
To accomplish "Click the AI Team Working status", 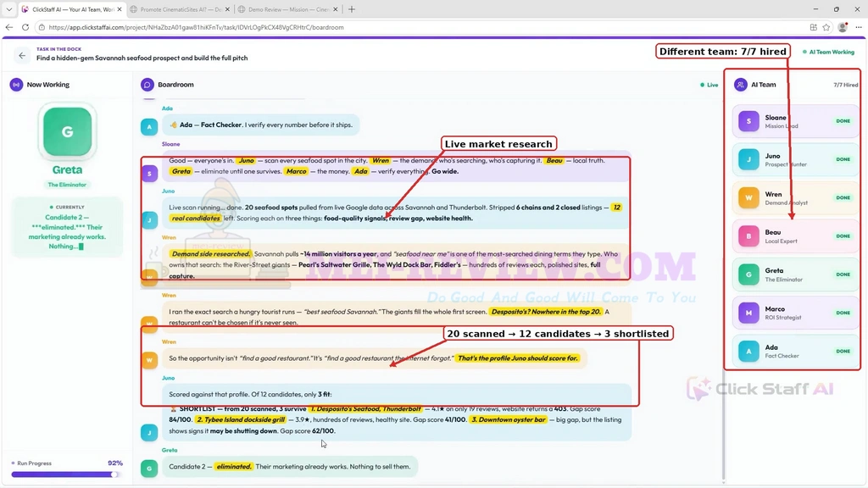I will click(x=829, y=52).
